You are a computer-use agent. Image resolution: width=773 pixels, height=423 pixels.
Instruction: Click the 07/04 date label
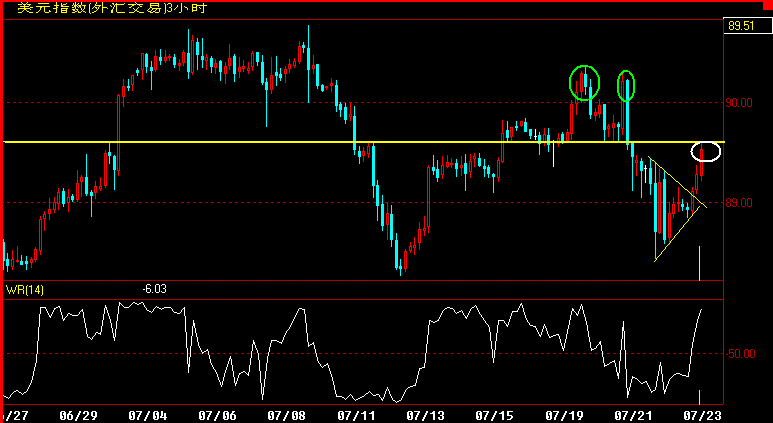click(x=147, y=415)
